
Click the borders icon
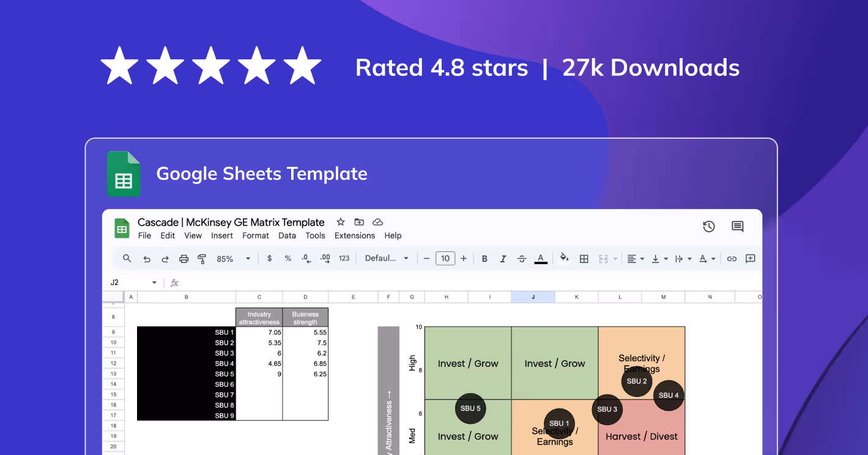[x=584, y=259]
